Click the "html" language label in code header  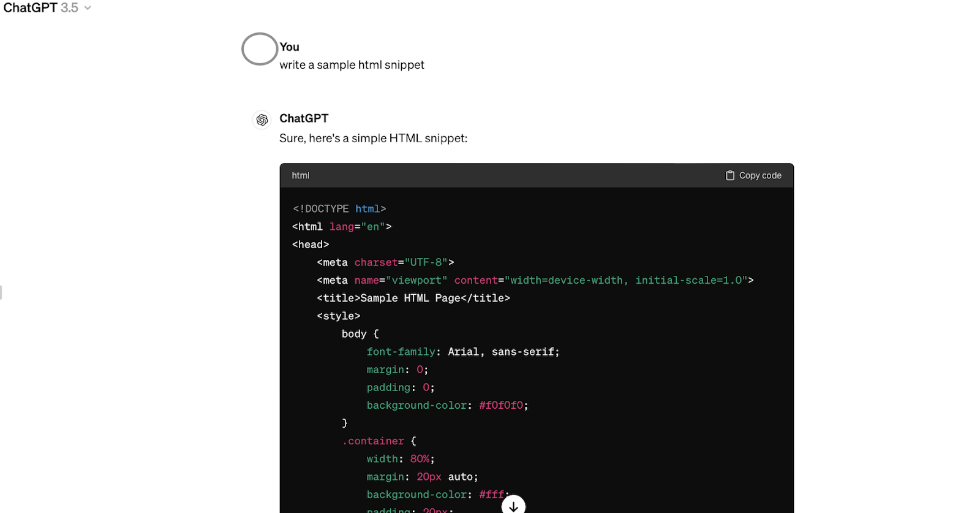(301, 175)
